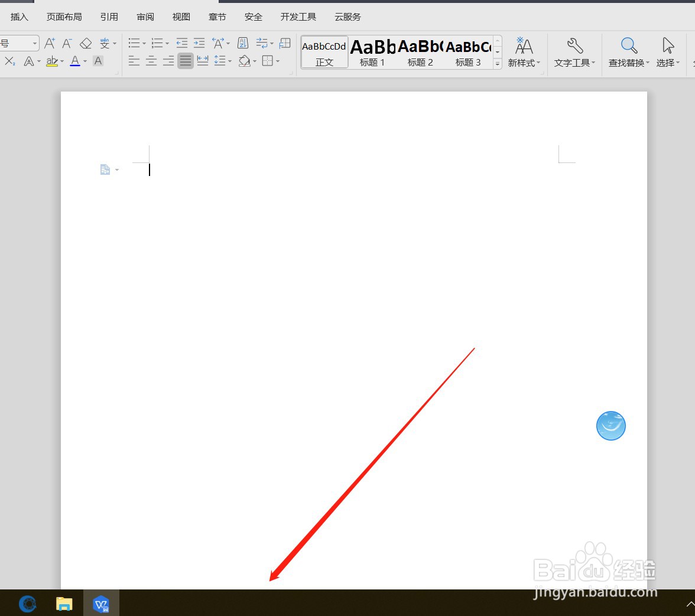Apply blue font color A
Image resolution: width=695 pixels, height=616 pixels.
(76, 61)
